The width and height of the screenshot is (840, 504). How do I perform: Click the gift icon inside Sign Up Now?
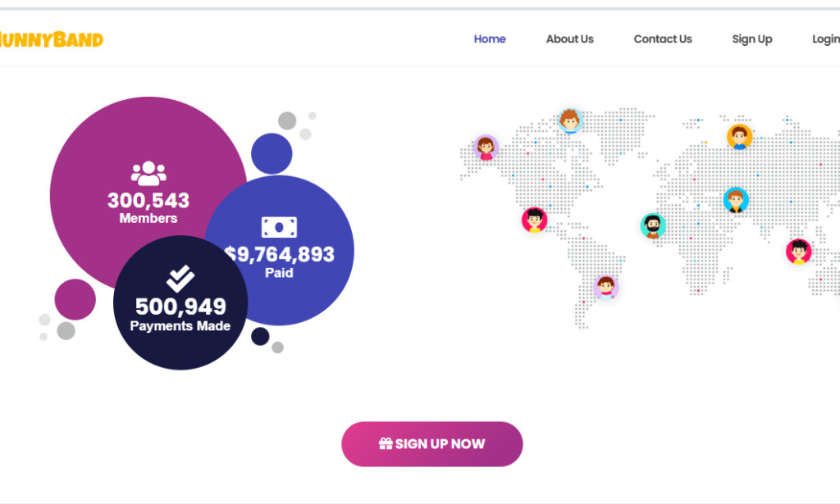(x=386, y=443)
